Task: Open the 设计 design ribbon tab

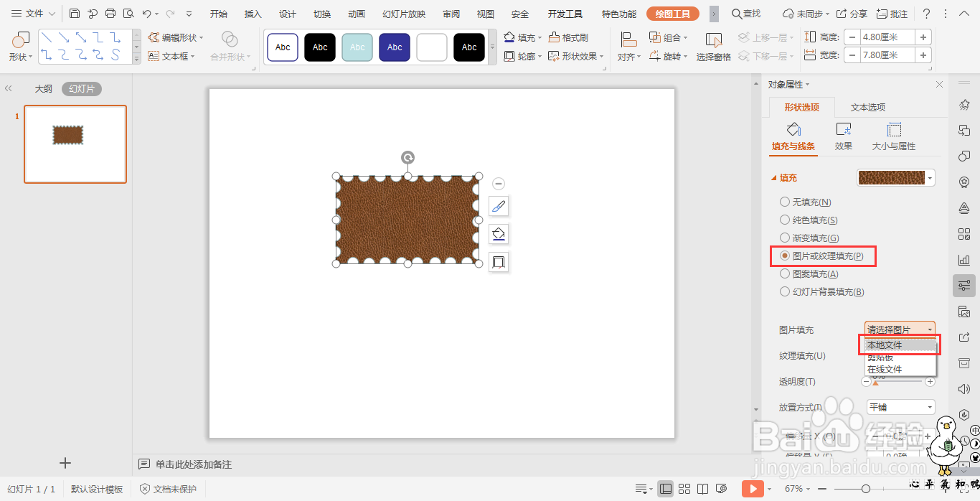Action: (288, 14)
